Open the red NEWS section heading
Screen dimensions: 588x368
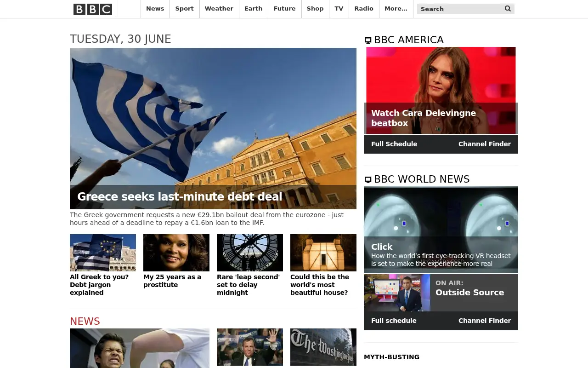tap(85, 321)
